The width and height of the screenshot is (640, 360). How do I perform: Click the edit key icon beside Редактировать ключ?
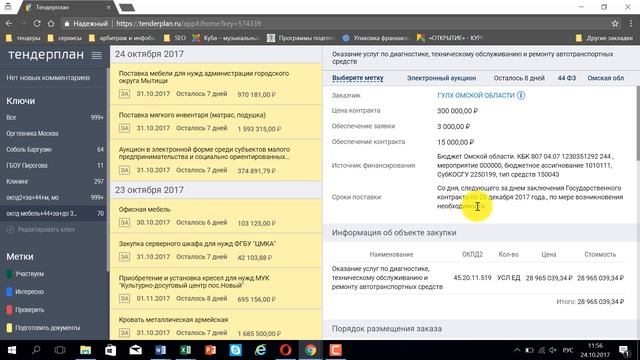pyautogui.click(x=10, y=229)
